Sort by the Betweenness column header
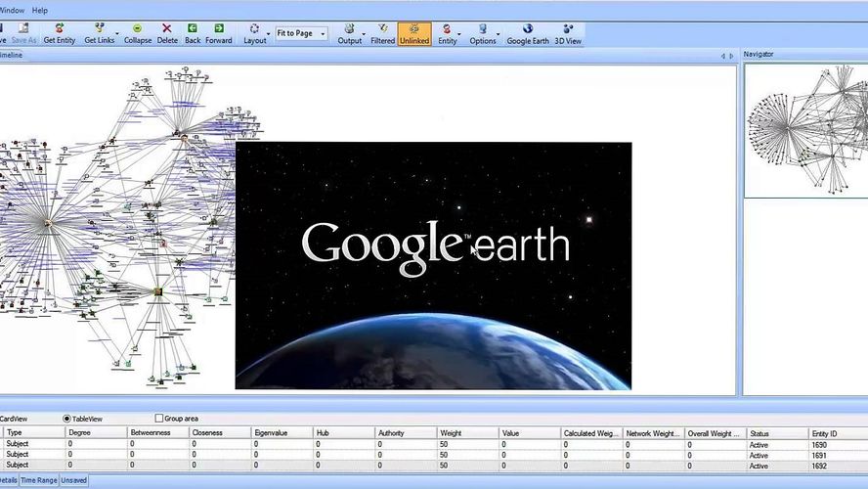Image resolution: width=868 pixels, height=489 pixels. [x=158, y=432]
